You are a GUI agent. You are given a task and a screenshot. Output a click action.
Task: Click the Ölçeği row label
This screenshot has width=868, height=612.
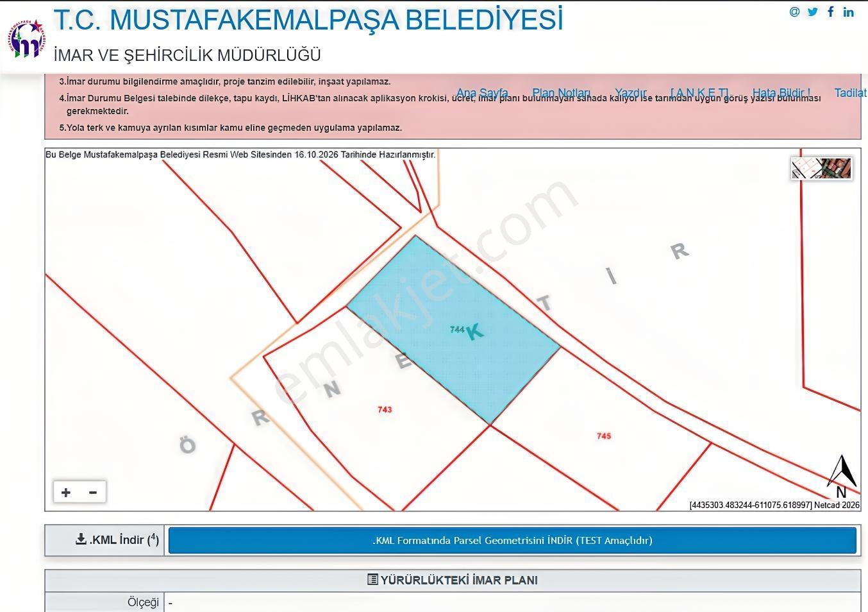[x=143, y=602]
